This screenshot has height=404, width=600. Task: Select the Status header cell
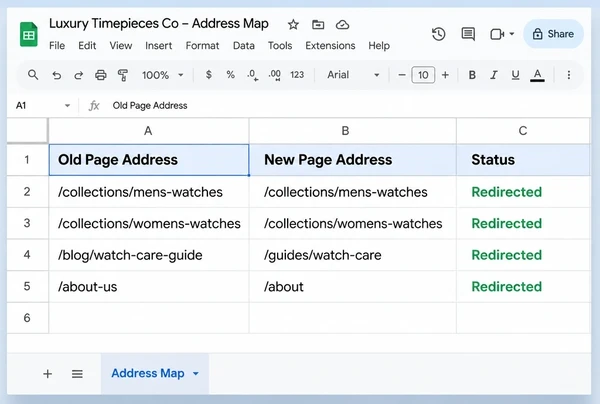[523, 160]
